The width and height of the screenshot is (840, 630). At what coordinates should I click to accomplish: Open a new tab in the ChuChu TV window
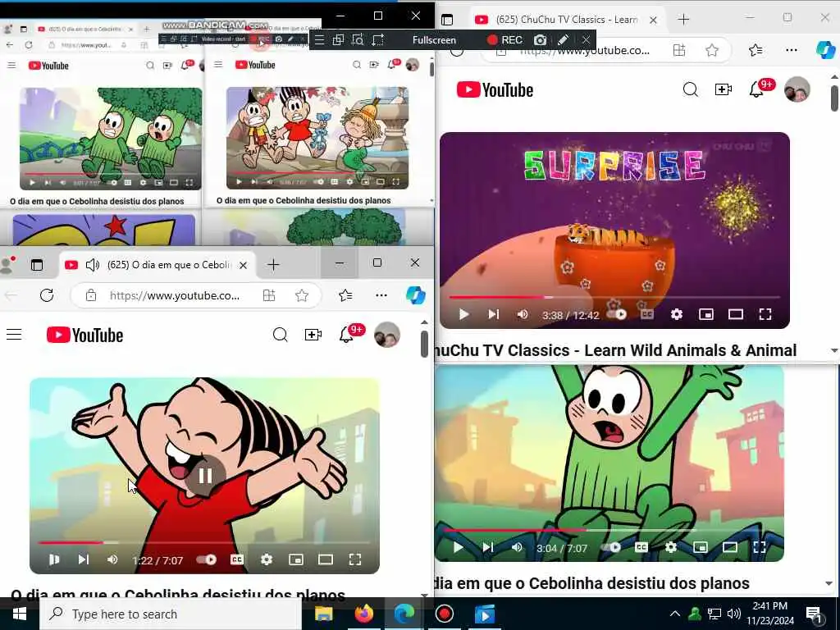click(683, 20)
